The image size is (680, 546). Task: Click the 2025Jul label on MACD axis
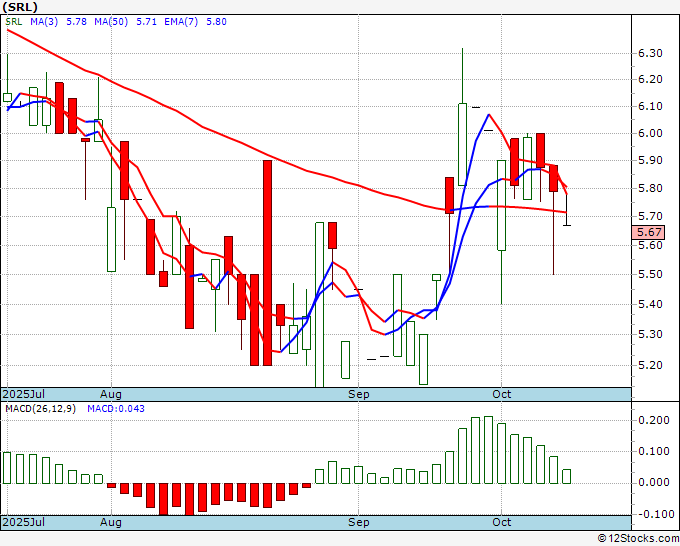23,522
